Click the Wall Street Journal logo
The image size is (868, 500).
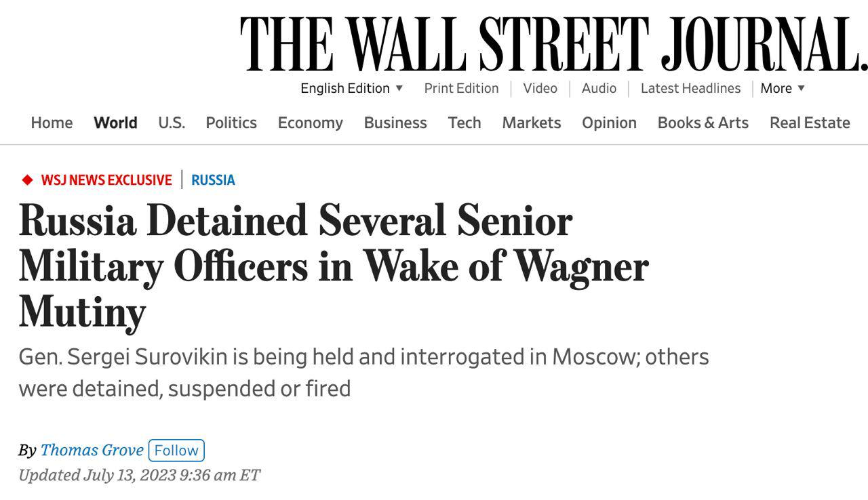click(553, 44)
